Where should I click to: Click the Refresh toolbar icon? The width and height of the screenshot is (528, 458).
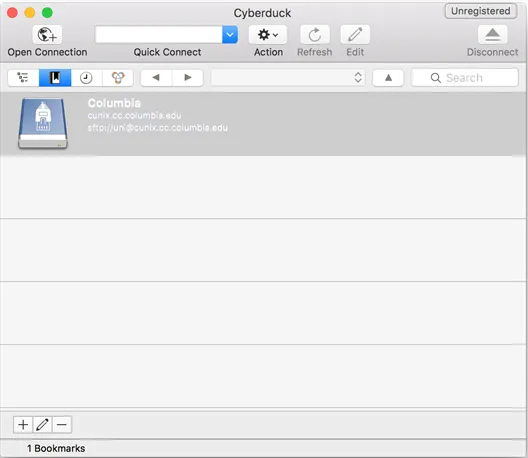[315, 34]
